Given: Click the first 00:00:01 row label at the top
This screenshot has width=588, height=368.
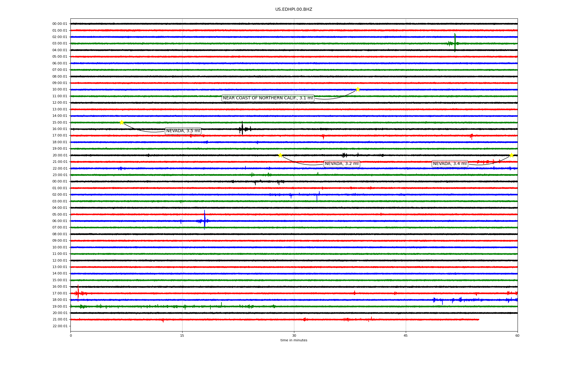Looking at the screenshot, I should [60, 24].
